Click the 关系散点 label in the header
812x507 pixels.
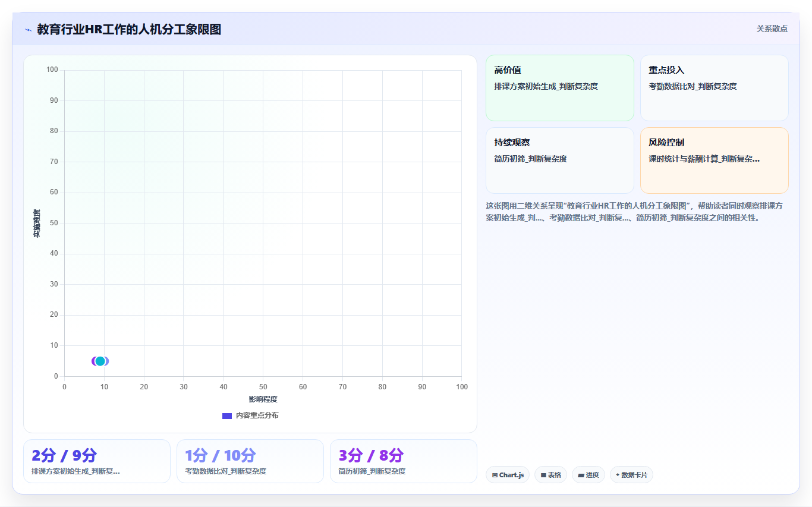[x=772, y=29]
